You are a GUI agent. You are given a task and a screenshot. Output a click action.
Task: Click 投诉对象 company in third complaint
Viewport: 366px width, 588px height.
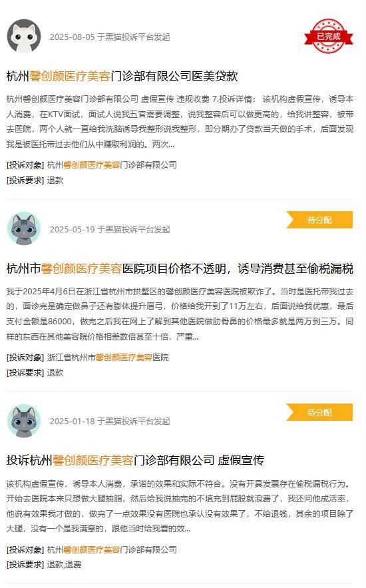(112, 550)
